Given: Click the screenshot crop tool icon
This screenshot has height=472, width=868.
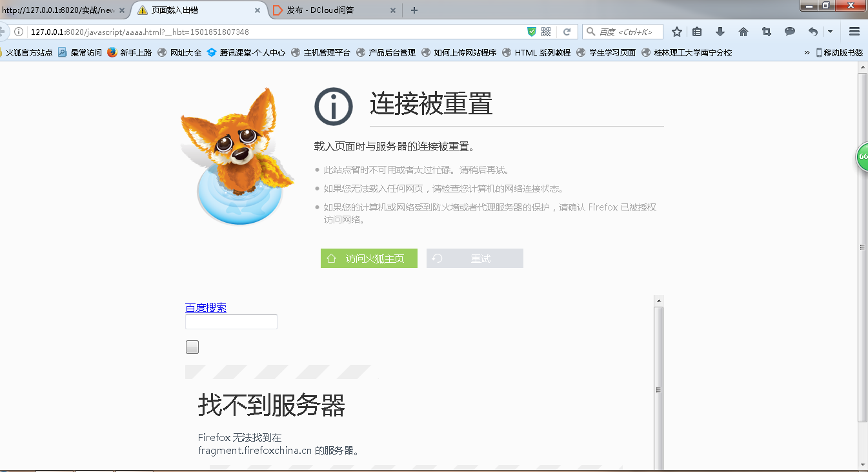Looking at the screenshot, I should (767, 32).
